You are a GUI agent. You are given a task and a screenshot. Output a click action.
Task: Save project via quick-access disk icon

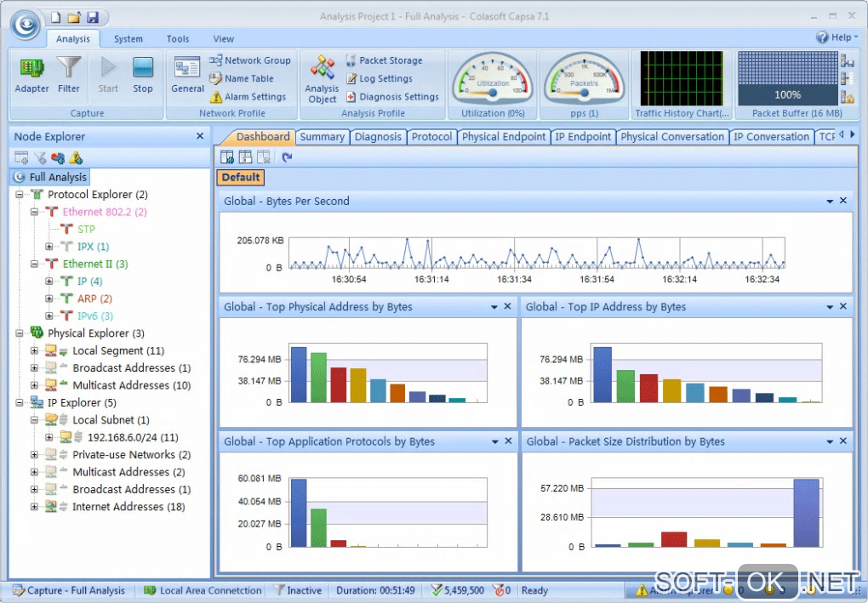point(93,17)
